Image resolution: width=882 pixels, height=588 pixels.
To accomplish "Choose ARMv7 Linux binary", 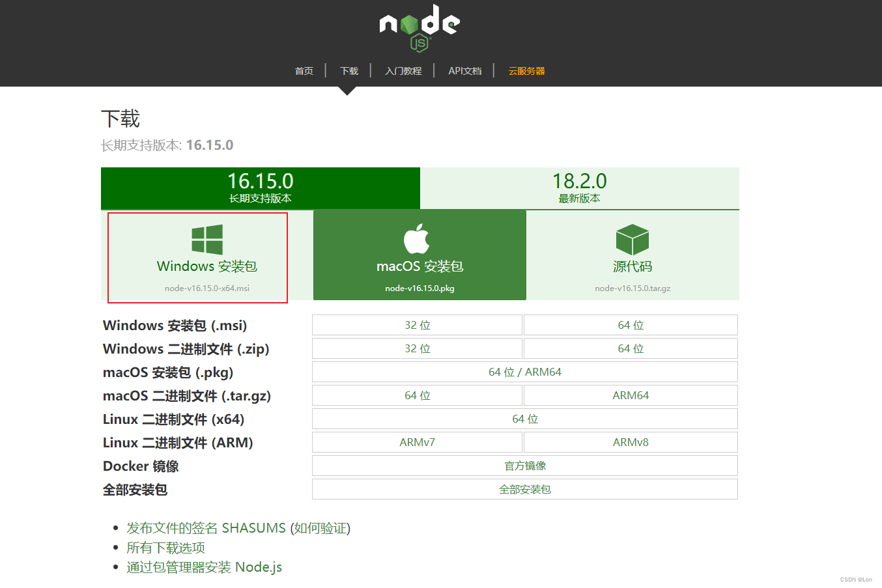I will pyautogui.click(x=417, y=442).
